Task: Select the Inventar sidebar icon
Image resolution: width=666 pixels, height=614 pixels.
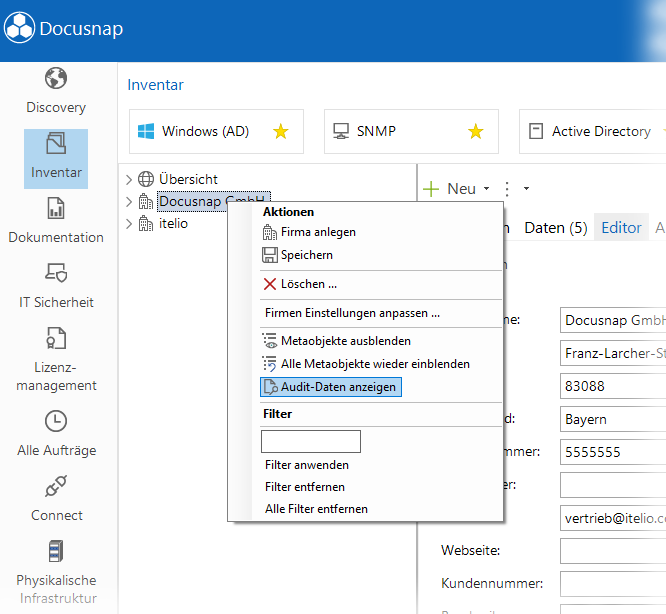Action: 56,143
